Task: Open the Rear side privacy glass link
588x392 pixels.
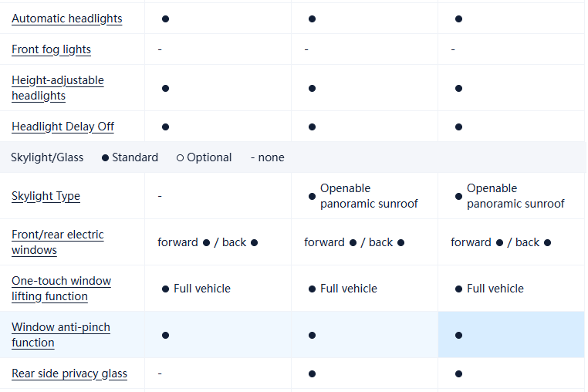Action: [x=69, y=373]
